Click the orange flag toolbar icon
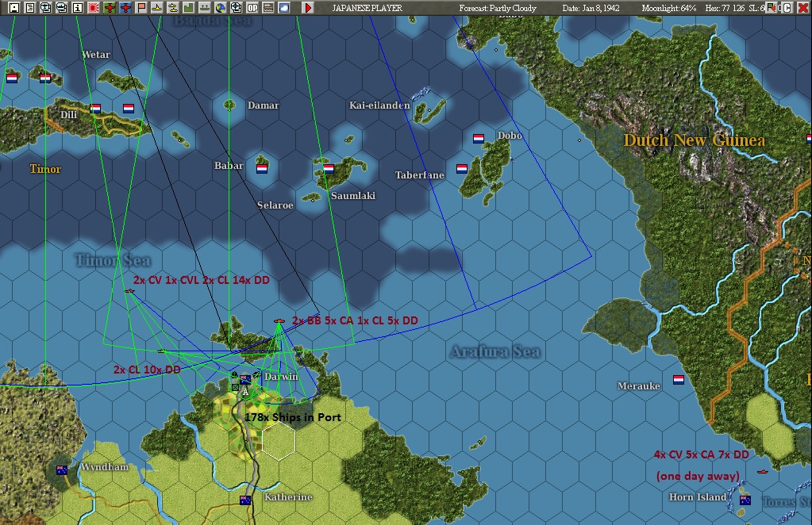Image resolution: width=812 pixels, height=525 pixels. coord(140,8)
